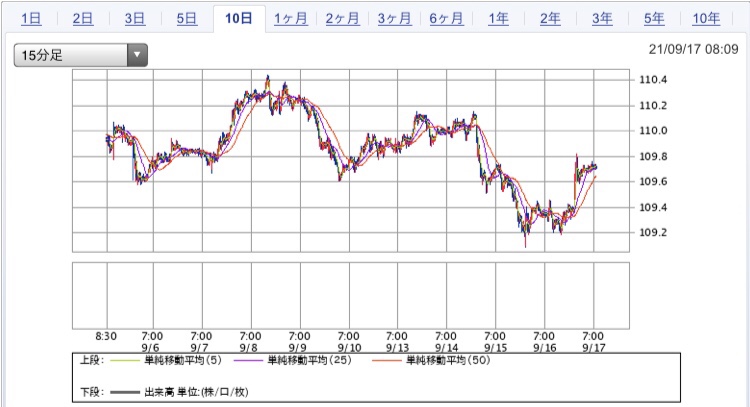This screenshot has width=750, height=407.
Task: Switch to the 1日 chart period tab
Action: click(31, 19)
